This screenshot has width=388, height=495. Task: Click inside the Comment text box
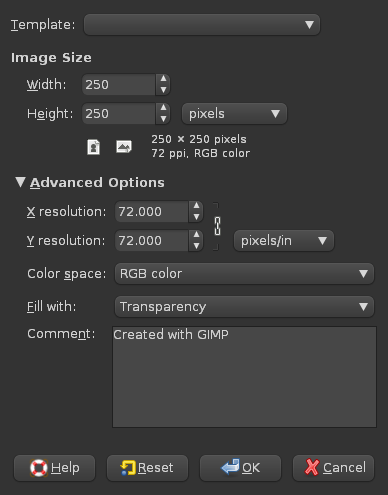click(244, 377)
